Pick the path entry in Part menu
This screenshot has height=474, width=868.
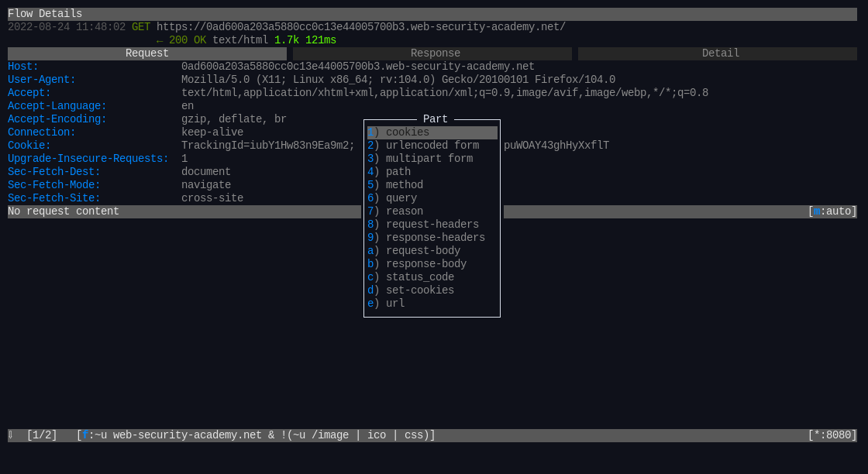point(398,172)
